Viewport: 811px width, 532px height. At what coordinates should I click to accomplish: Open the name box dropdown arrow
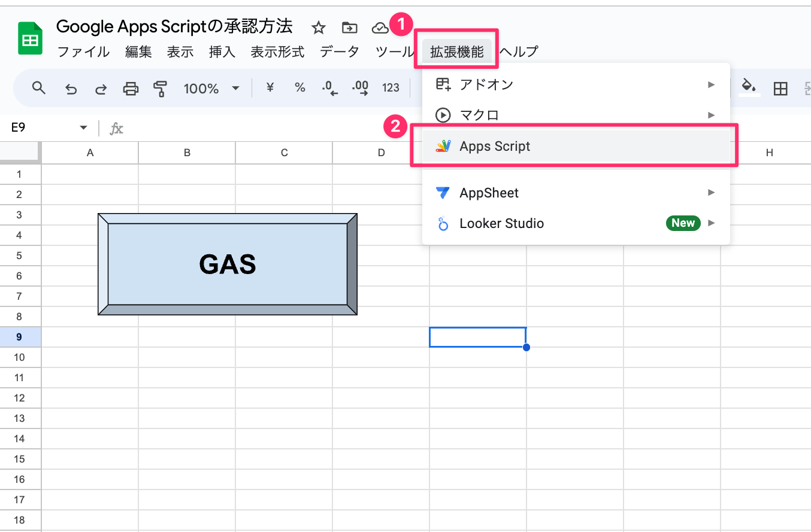click(83, 128)
